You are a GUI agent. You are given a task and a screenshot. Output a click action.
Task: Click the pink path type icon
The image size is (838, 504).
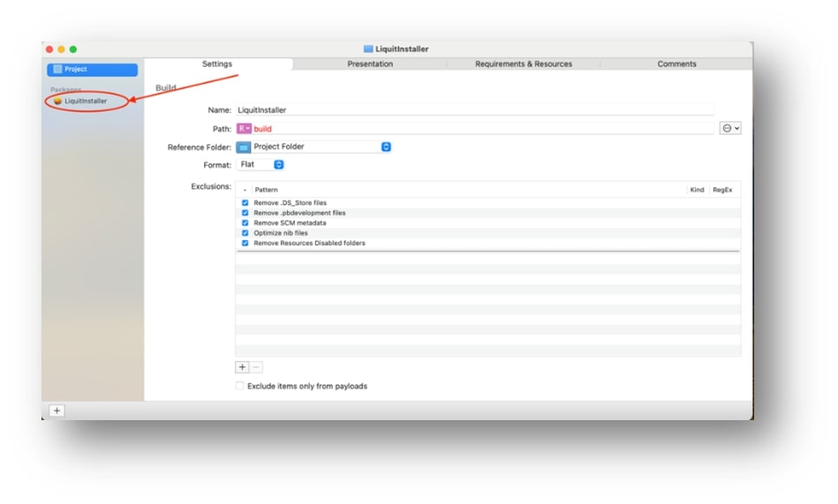(x=244, y=129)
